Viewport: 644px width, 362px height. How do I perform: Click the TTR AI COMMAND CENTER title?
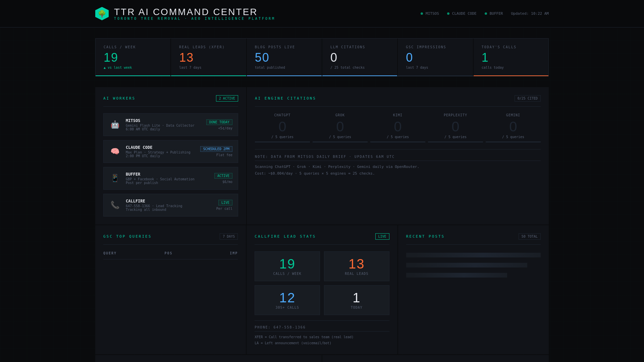coord(186,12)
